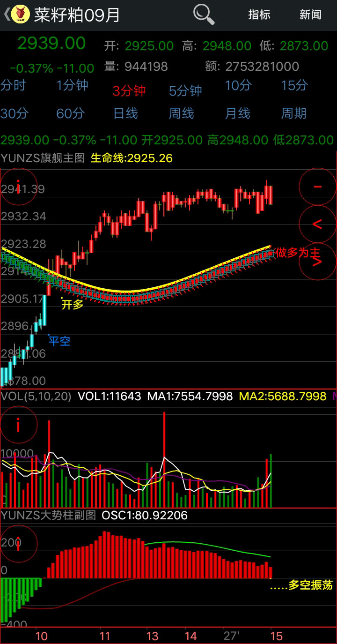Image resolution: width=337 pixels, height=644 pixels.
Task: Tap the VOL(5,10,20) indicator label
Action: pyautogui.click(x=36, y=397)
